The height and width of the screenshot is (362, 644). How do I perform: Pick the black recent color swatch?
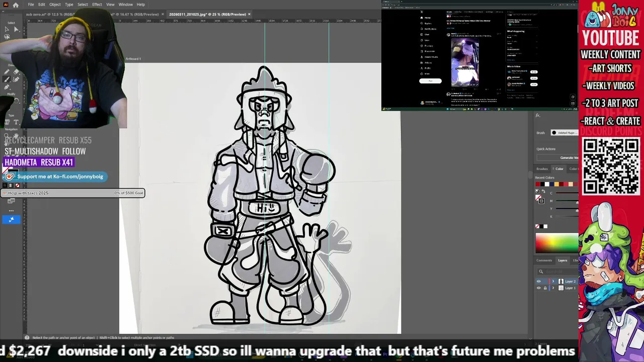(542, 184)
